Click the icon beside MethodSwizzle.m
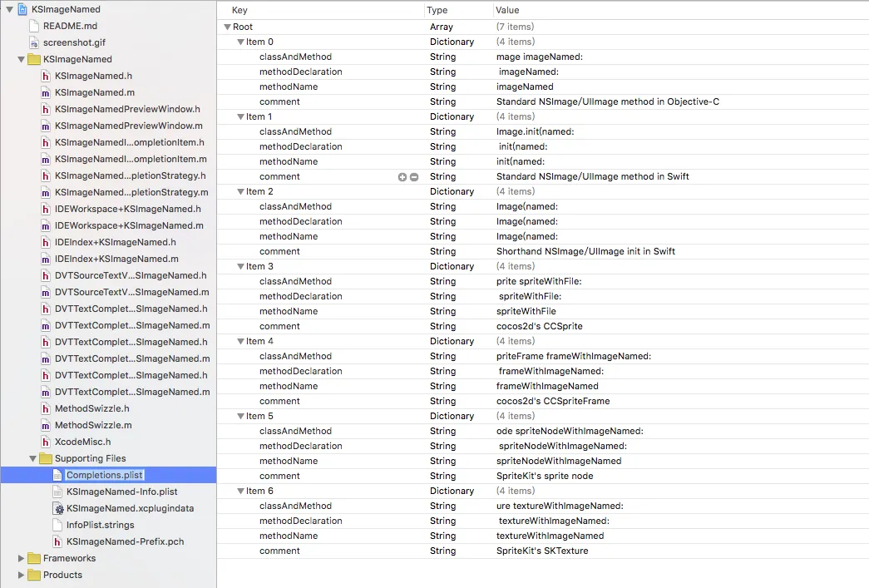This screenshot has height=588, width=869. click(x=46, y=425)
